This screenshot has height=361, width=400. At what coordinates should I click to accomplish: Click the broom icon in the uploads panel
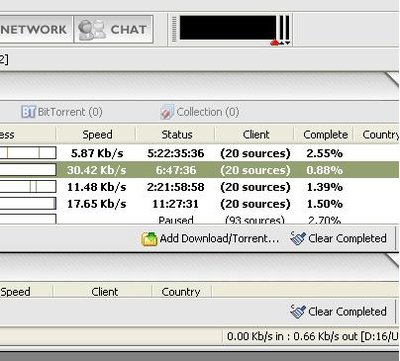tap(298, 312)
